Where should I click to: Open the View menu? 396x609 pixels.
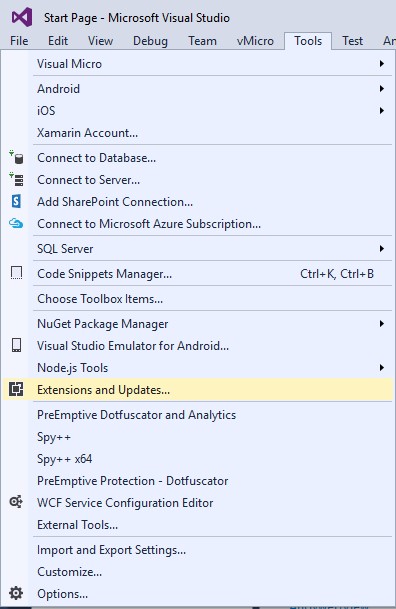click(100, 41)
